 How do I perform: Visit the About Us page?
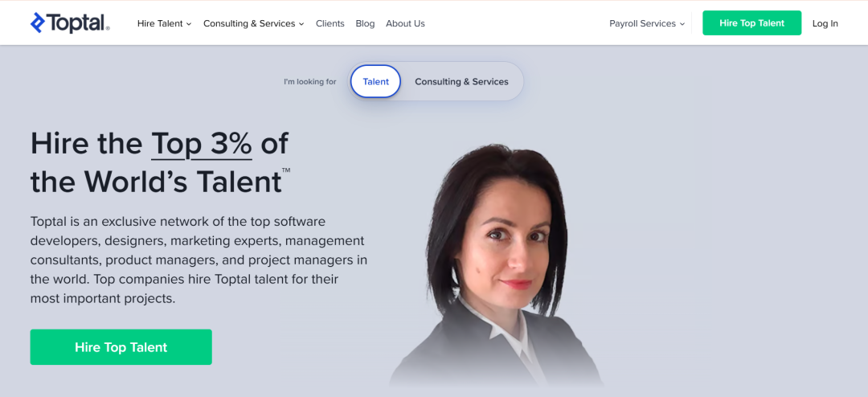click(x=405, y=23)
